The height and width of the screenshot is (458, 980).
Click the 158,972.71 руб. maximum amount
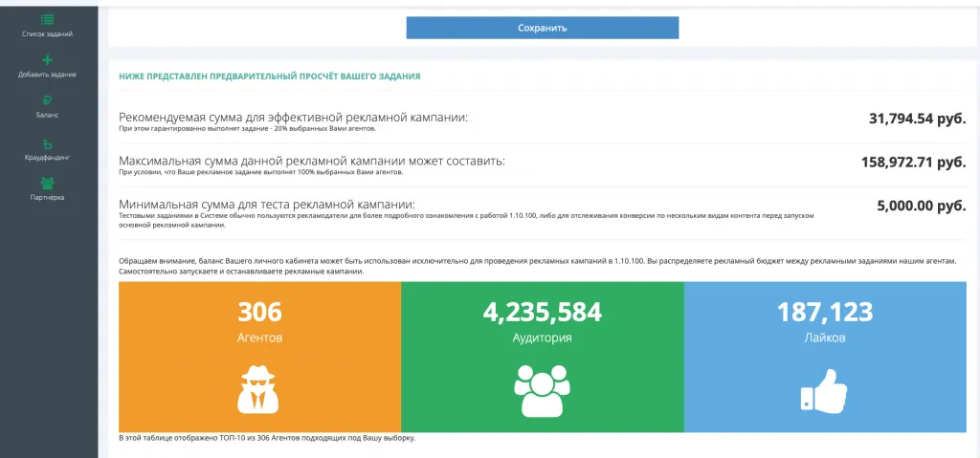coord(914,162)
